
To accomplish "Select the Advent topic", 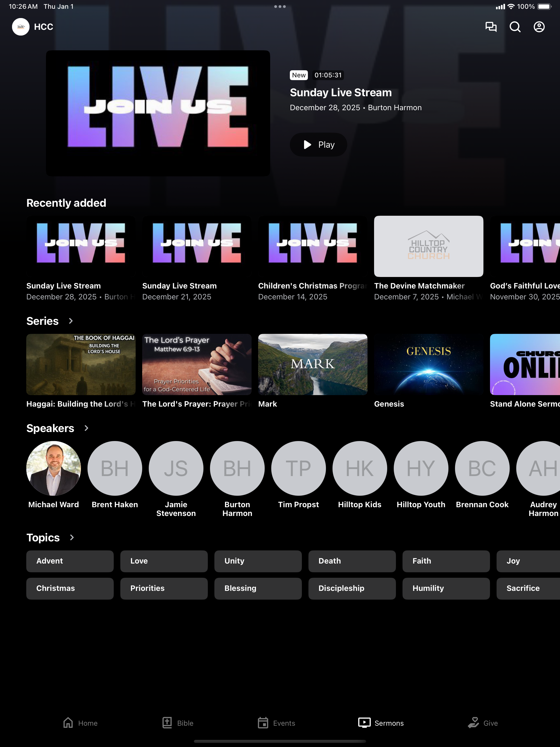I will (70, 561).
